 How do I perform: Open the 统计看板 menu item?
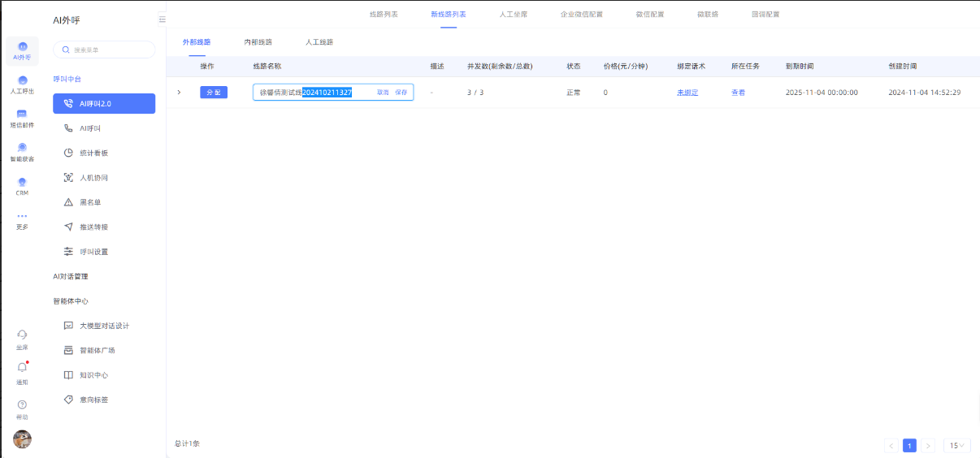(x=93, y=153)
